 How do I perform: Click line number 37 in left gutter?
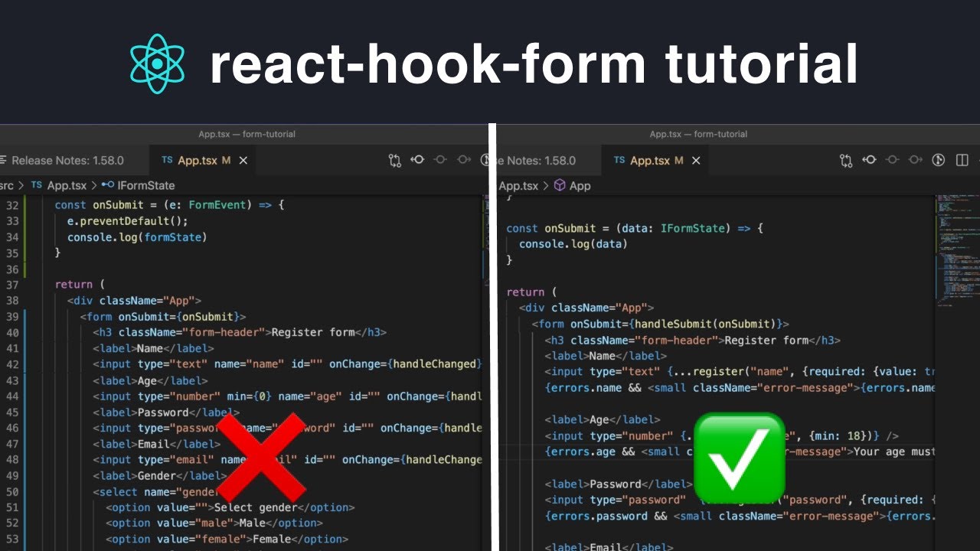tap(11, 285)
